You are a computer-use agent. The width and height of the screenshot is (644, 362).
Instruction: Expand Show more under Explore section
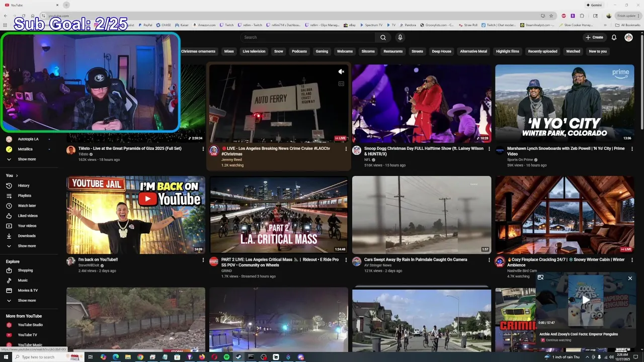coord(29,301)
